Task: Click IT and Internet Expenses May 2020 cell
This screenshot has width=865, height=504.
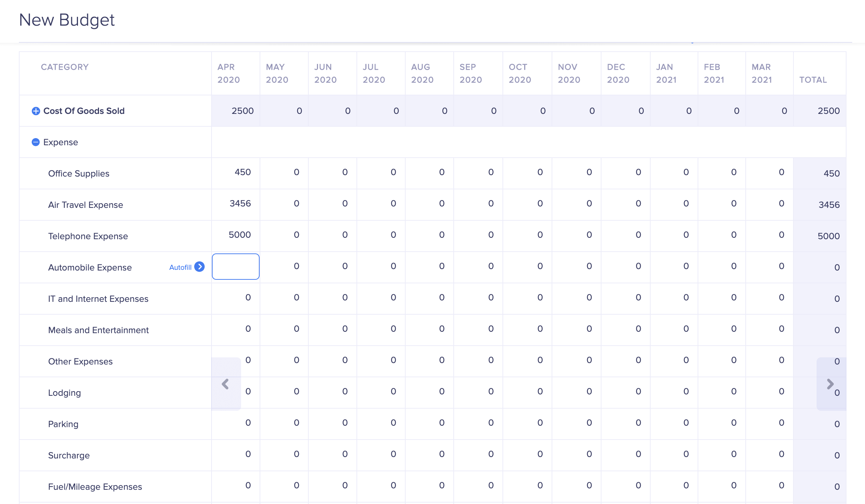Action: (x=284, y=298)
